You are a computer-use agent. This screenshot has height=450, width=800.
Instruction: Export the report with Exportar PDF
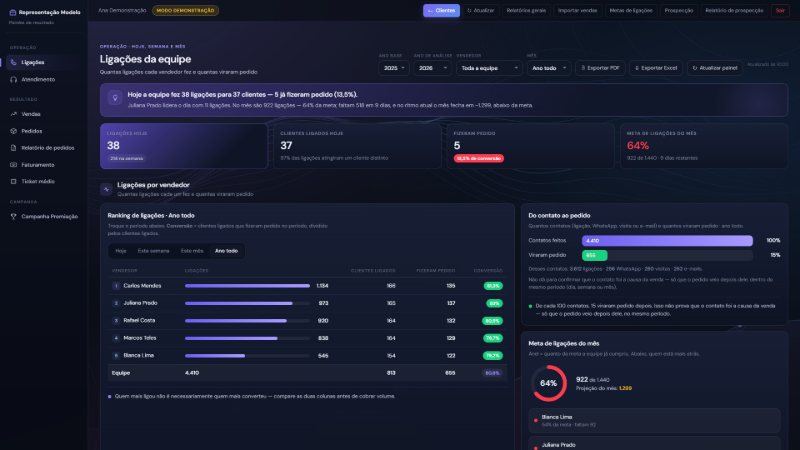click(x=600, y=68)
